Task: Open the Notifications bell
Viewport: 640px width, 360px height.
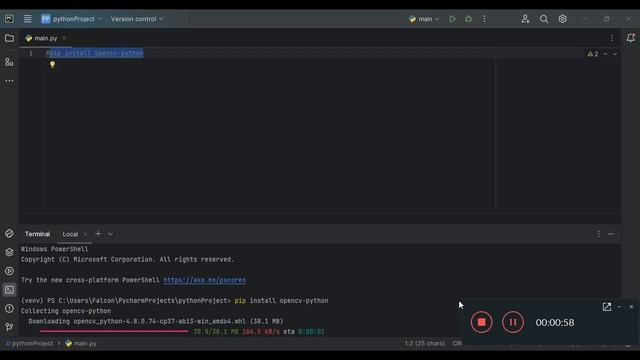Action: (x=631, y=38)
